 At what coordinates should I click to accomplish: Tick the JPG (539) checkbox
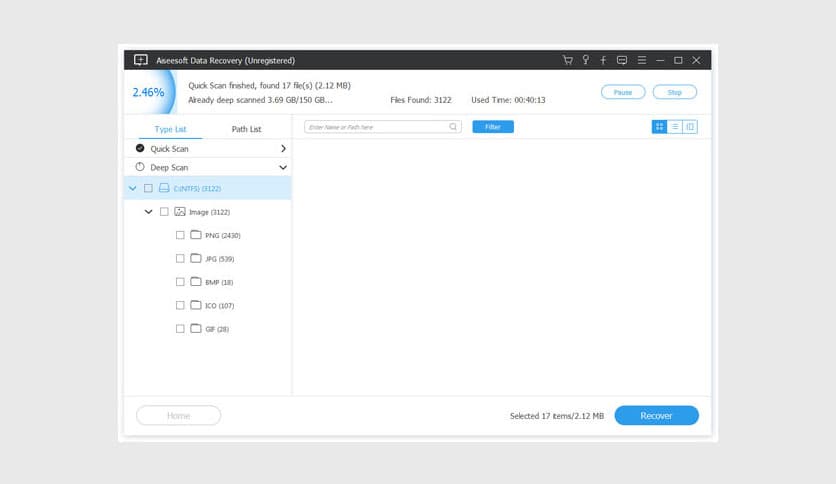pyautogui.click(x=180, y=259)
